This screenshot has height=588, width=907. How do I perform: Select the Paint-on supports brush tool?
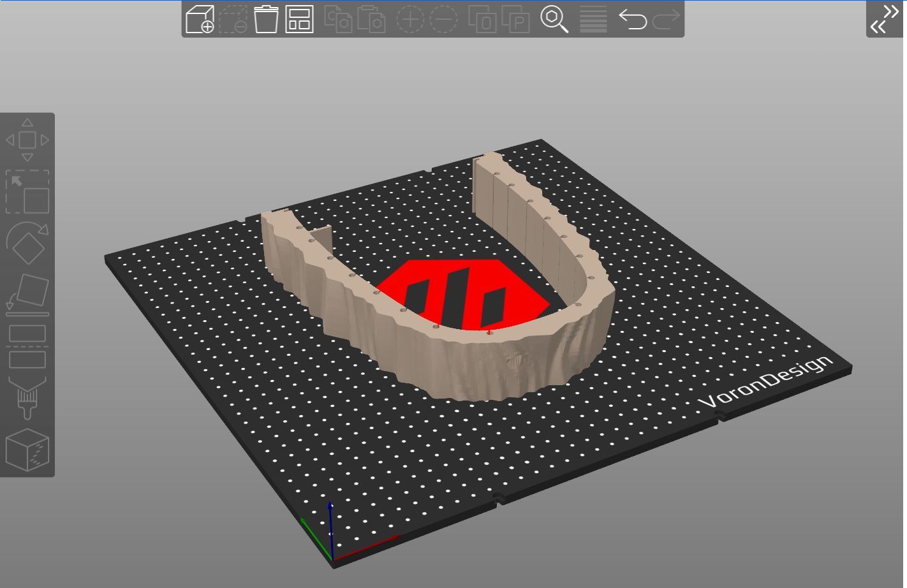click(27, 398)
